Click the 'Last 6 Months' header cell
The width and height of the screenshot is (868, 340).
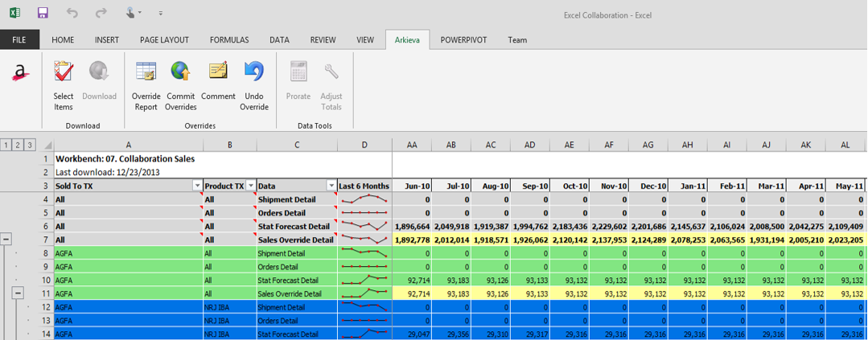[x=364, y=186]
